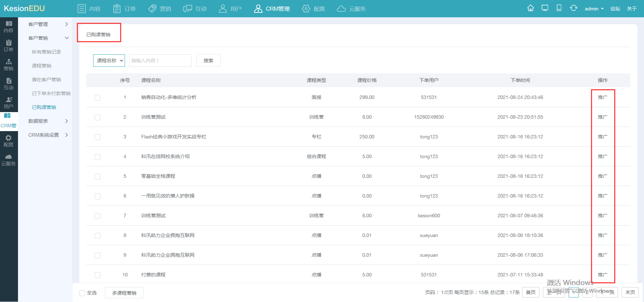Click the refresh sync icon in header
This screenshot has width=644, height=302.
(x=573, y=8)
